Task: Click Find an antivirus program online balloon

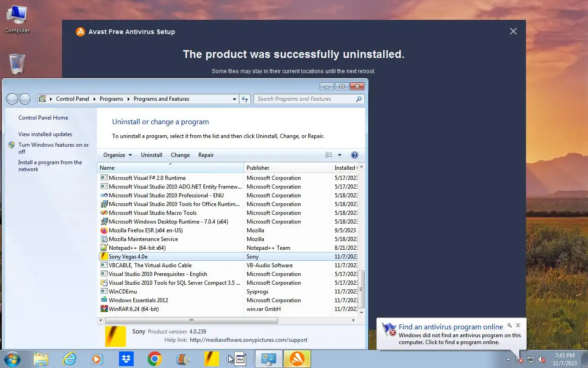Action: coord(451,327)
